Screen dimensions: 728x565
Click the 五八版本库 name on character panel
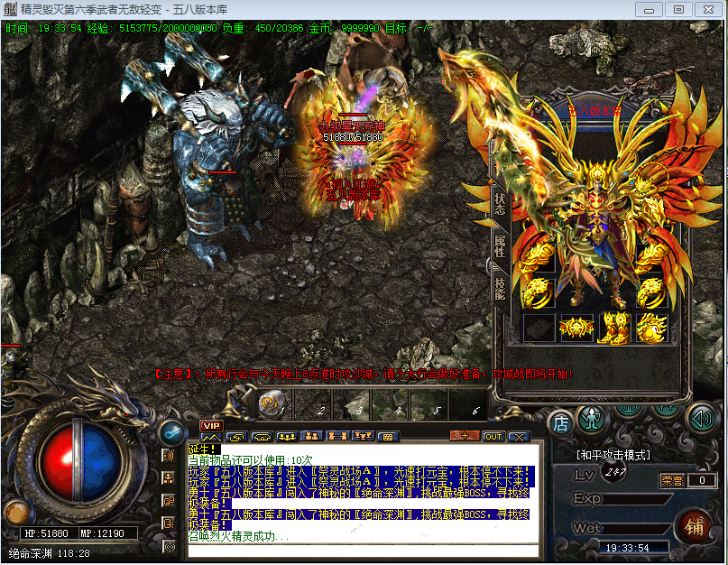click(x=594, y=111)
